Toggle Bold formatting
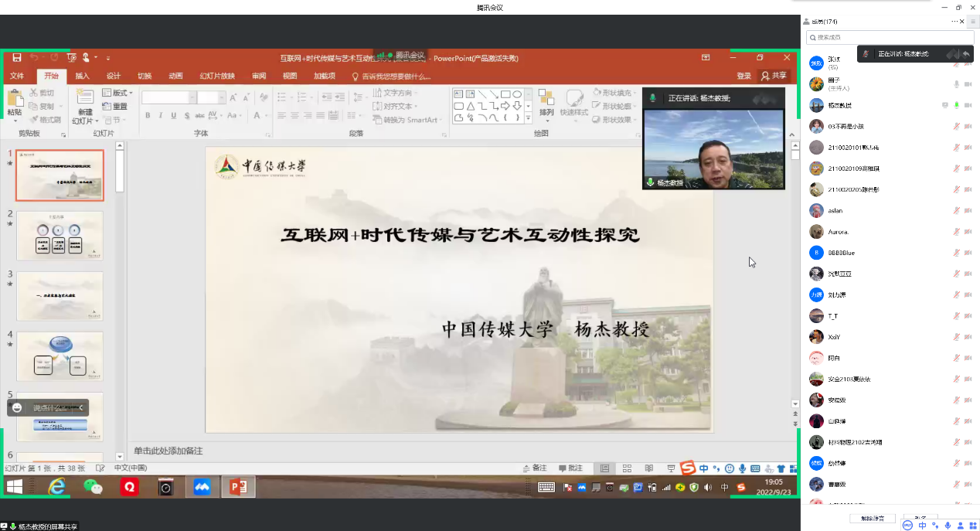The width and height of the screenshot is (980, 531). pos(148,116)
